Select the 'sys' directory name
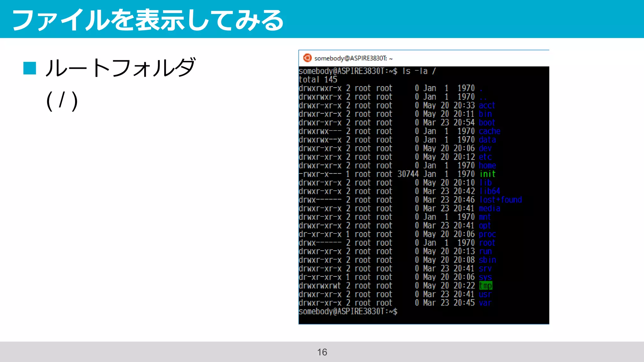Screen dimensions: 644x362 [485, 277]
